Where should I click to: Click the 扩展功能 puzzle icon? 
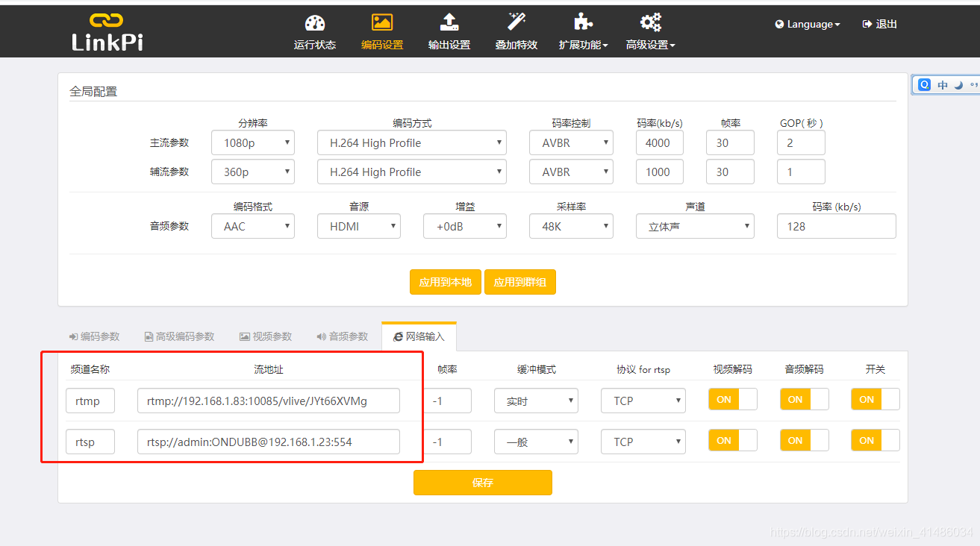tap(583, 22)
